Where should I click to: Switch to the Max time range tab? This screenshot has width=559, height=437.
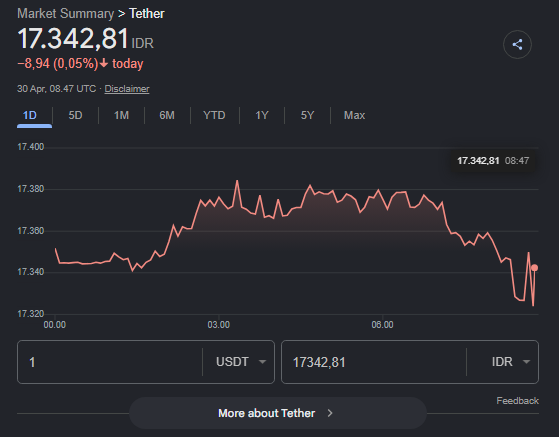click(354, 115)
